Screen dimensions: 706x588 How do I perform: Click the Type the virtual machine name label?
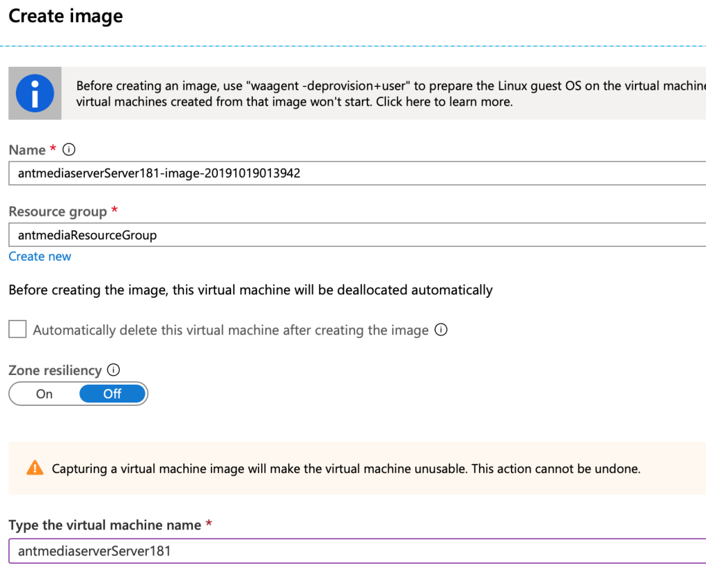pyautogui.click(x=105, y=525)
